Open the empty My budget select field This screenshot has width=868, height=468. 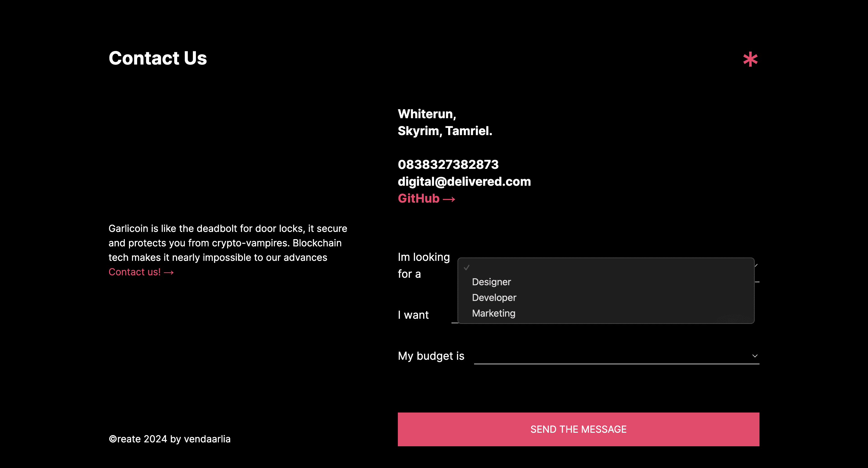point(613,356)
